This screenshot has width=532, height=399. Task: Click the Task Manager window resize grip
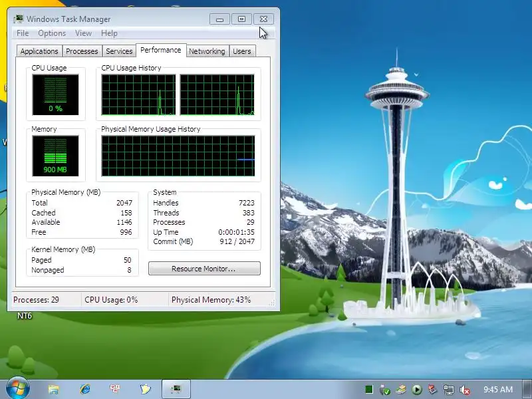coord(272,303)
